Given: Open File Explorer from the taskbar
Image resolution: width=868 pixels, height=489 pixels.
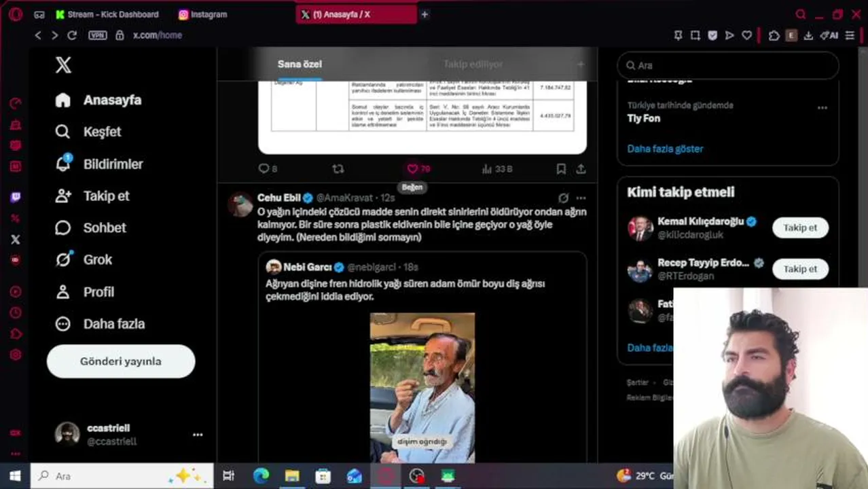Looking at the screenshot, I should tap(292, 476).
